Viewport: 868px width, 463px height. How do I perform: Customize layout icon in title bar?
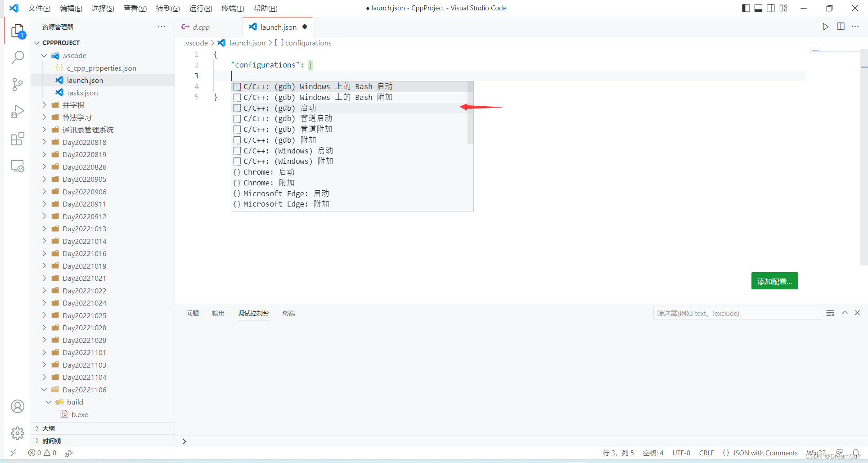pyautogui.click(x=783, y=8)
